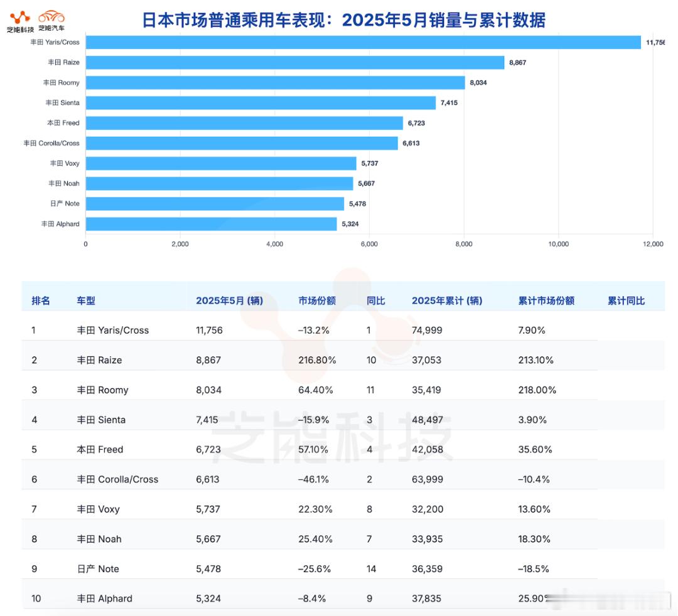Click 丰田 Roomy in the table

pos(102,390)
